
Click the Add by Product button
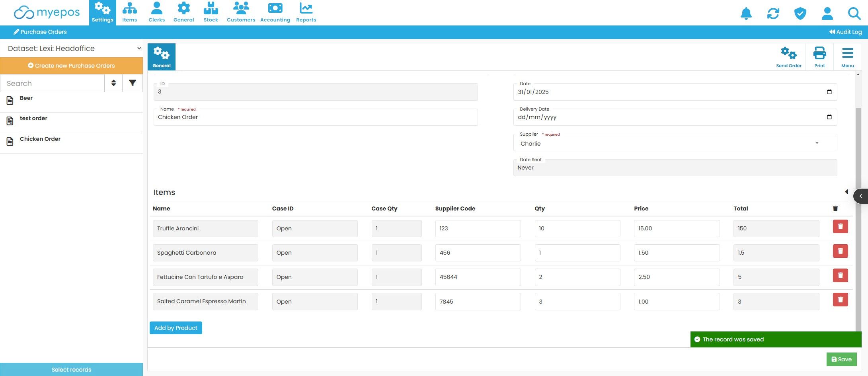click(176, 328)
